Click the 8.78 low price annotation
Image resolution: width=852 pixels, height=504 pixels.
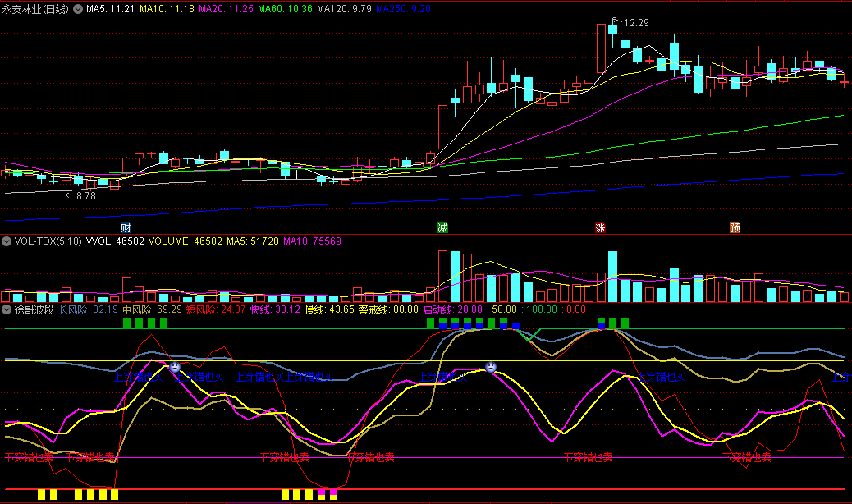[86, 196]
